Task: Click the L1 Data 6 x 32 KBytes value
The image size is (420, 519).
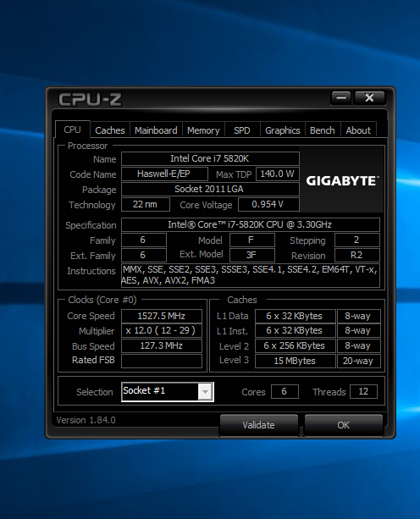Action: coord(295,316)
